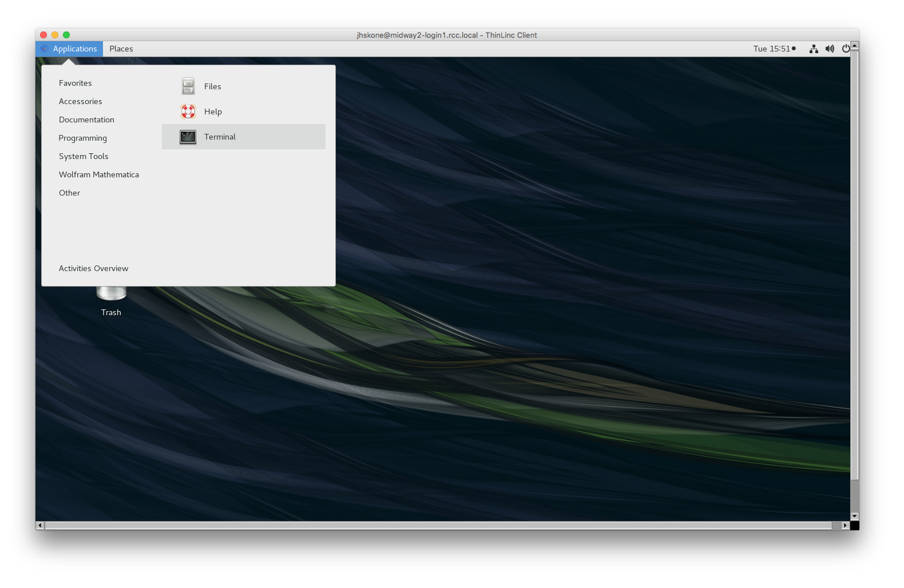Image resolution: width=904 pixels, height=588 pixels.
Task: Open the Documentation category
Action: [x=86, y=120]
